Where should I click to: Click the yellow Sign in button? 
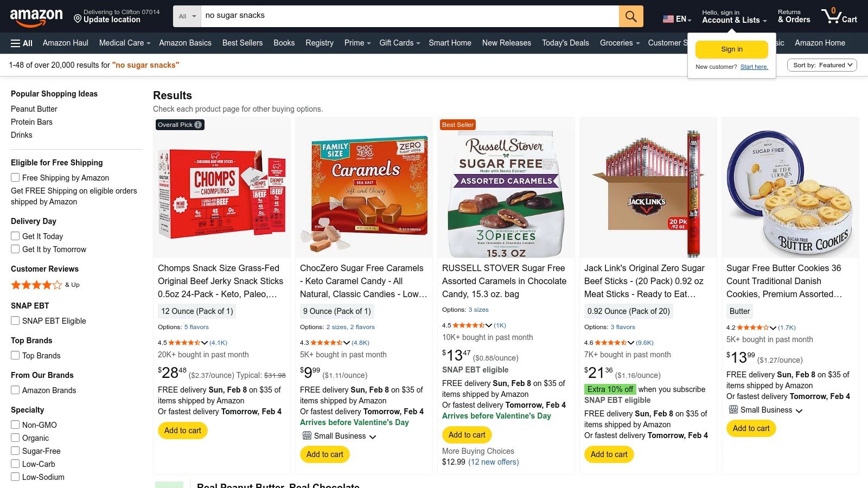tap(731, 49)
